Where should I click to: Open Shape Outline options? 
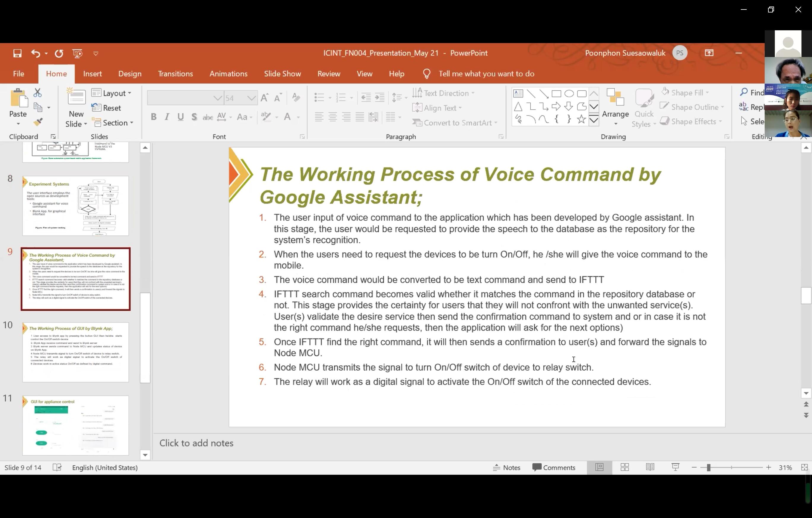[692, 107]
